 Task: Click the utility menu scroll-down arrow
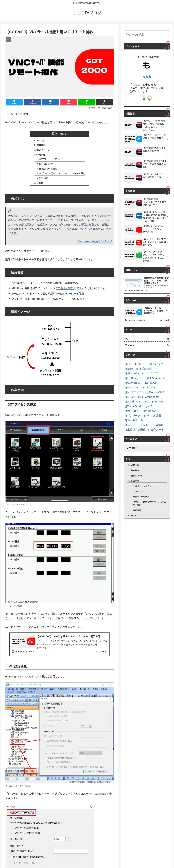coord(112,493)
